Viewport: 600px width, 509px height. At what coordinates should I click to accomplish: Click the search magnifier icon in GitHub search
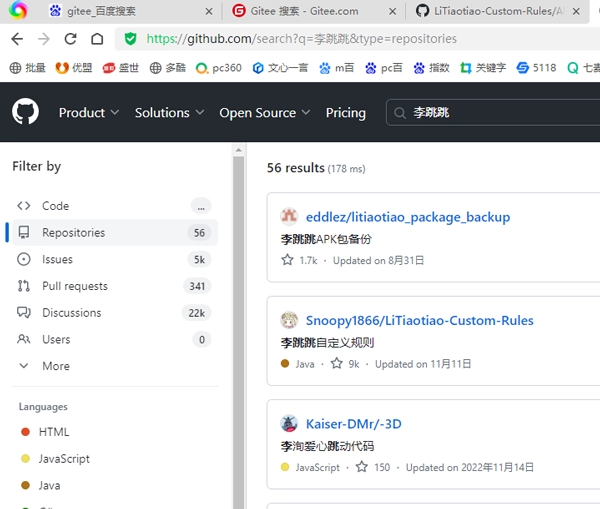pos(400,113)
